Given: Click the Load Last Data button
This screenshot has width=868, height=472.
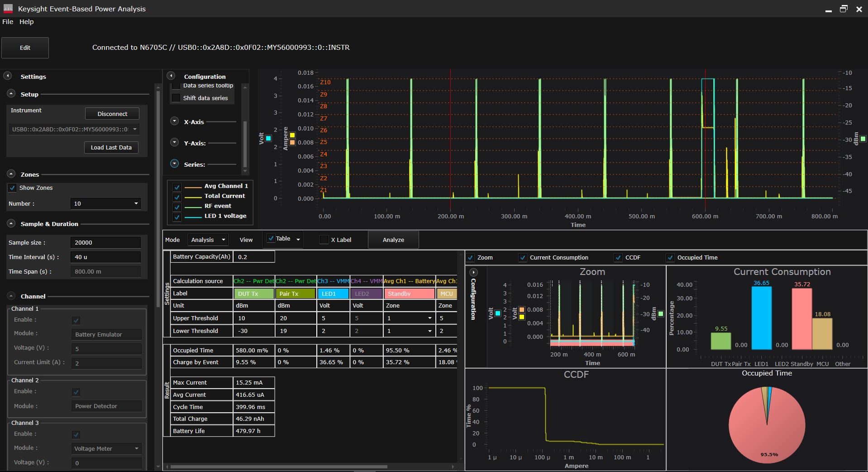Looking at the screenshot, I should (111, 147).
